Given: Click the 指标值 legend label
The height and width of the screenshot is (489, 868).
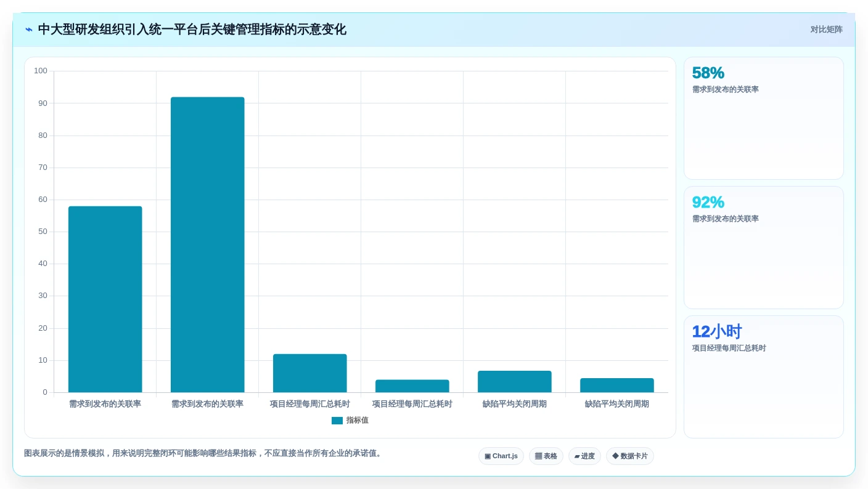Looking at the screenshot, I should pyautogui.click(x=358, y=420).
